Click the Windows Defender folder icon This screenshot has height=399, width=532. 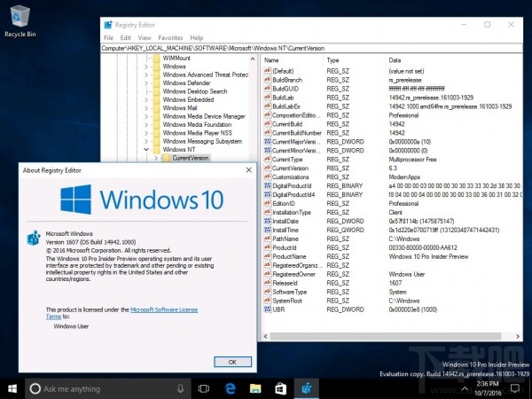(156, 83)
